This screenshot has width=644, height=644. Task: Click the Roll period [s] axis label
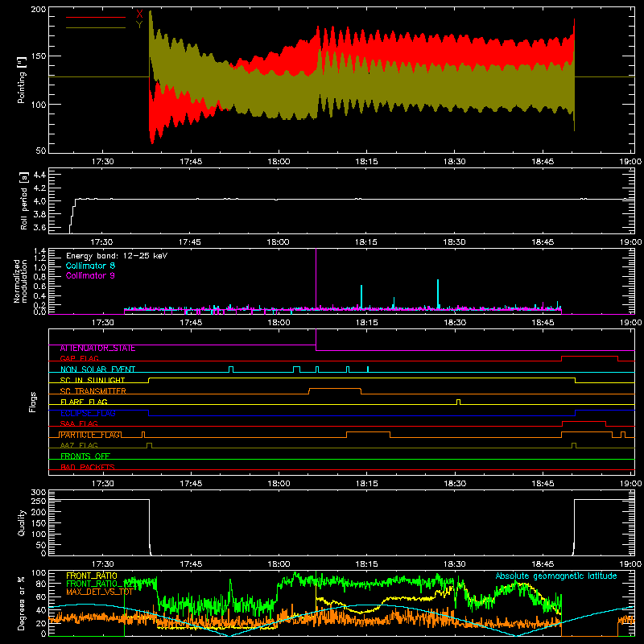[23, 200]
